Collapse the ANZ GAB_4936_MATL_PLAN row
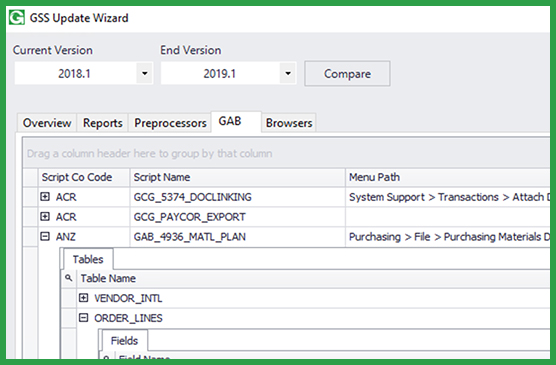 (45, 236)
